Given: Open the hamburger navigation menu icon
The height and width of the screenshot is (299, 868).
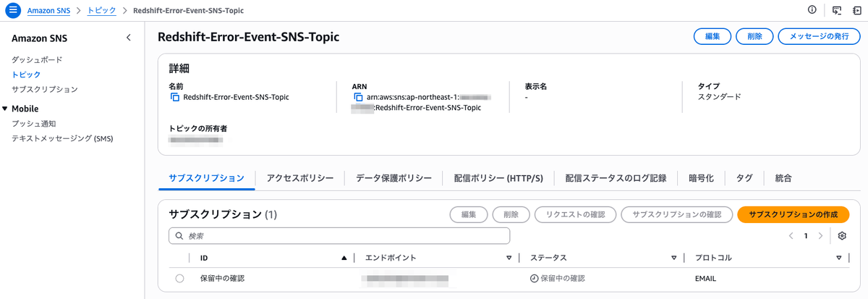Looking at the screenshot, I should [x=13, y=10].
